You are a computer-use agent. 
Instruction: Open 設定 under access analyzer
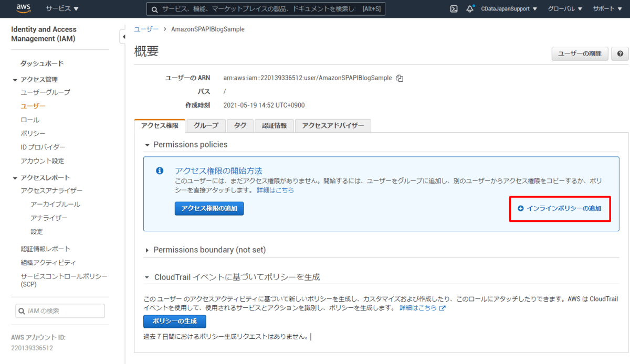click(37, 231)
